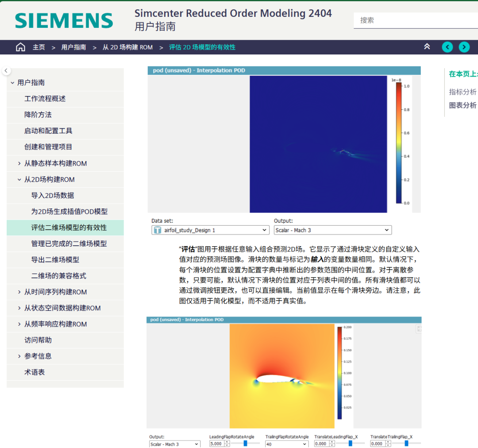Open 工作流程概述 in the sidebar

click(45, 99)
